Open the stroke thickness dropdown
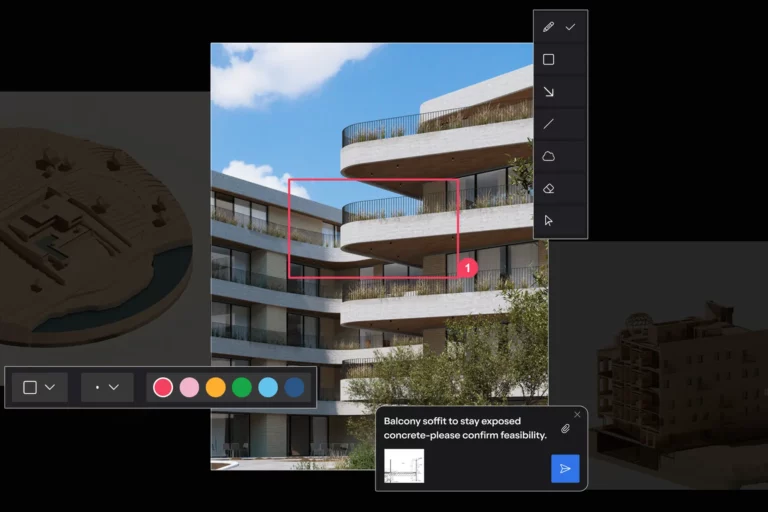 pyautogui.click(x=107, y=387)
